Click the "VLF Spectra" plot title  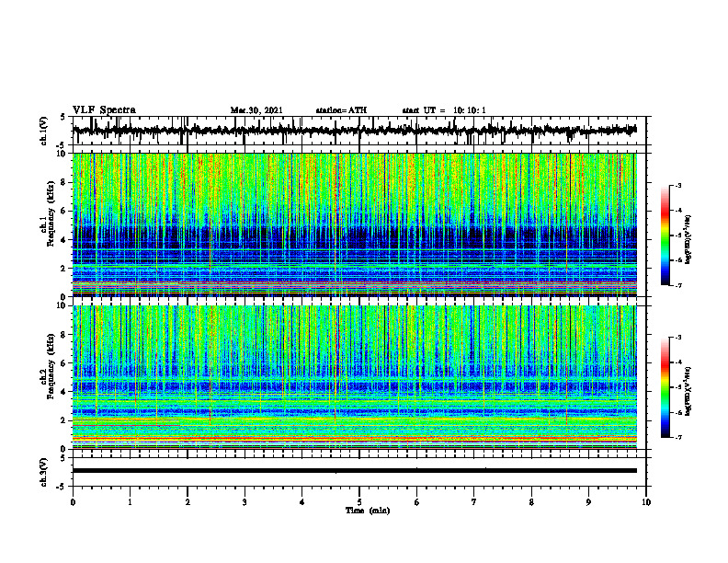(104, 110)
